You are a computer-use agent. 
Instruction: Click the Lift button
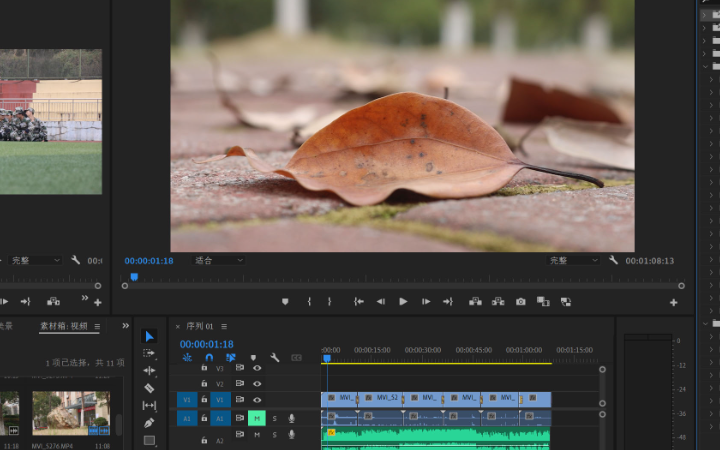[x=475, y=302]
